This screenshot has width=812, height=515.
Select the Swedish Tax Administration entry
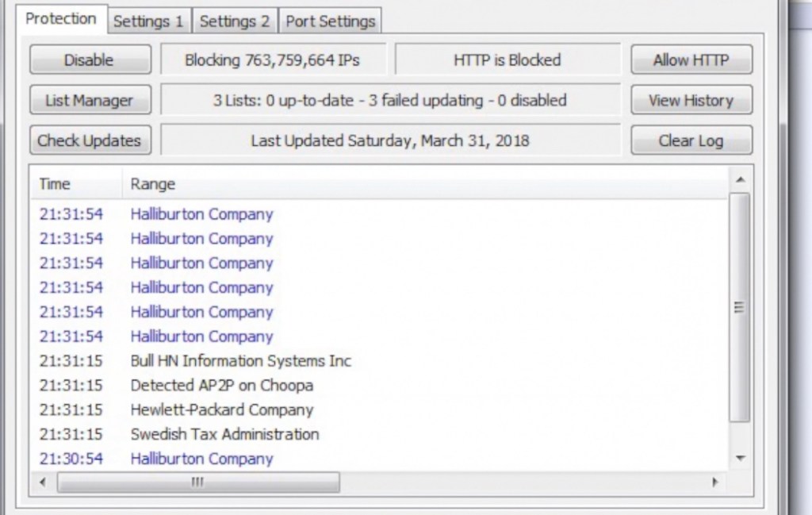(x=224, y=434)
